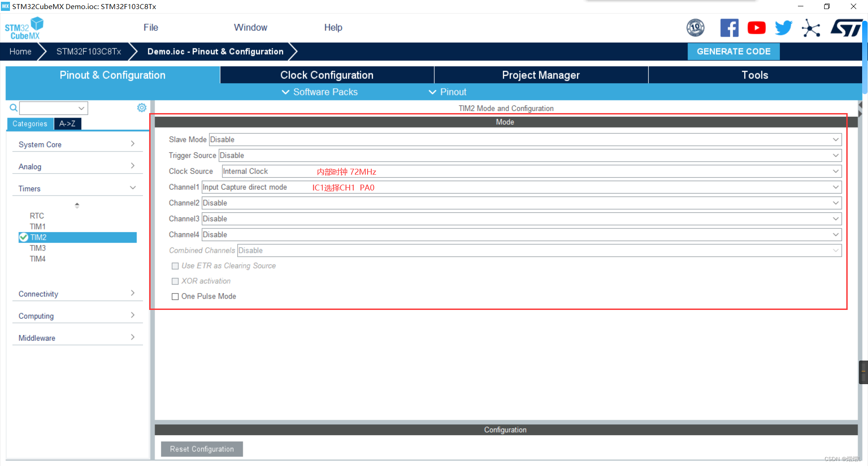Open the Clock Source dropdown

[532, 171]
